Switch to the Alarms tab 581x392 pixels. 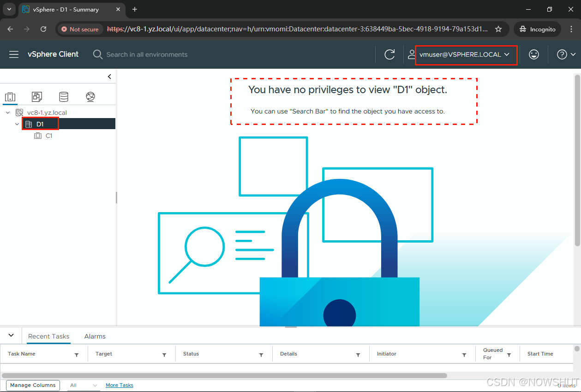click(95, 336)
